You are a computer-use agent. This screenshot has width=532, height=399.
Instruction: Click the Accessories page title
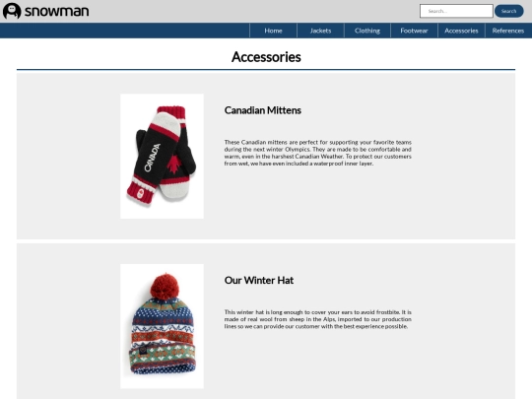tap(266, 57)
